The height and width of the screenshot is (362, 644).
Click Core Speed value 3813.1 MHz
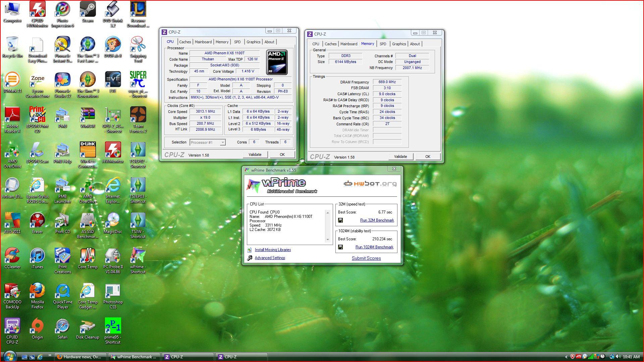pyautogui.click(x=205, y=112)
